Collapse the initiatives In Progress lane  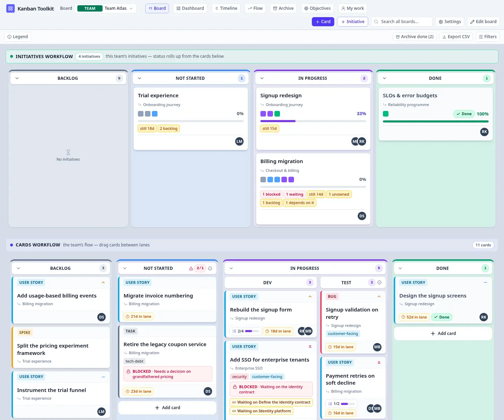pos(262,78)
